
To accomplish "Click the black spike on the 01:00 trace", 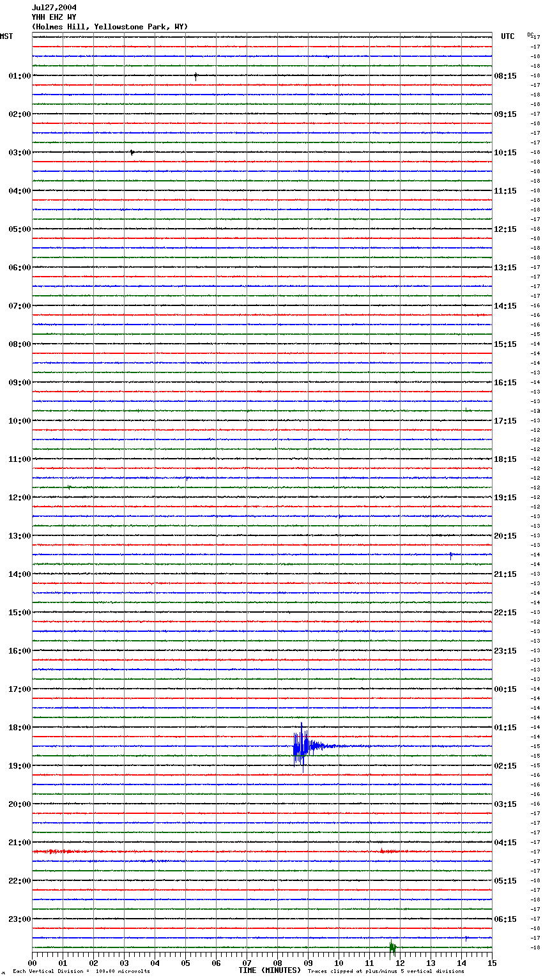I will point(195,76).
